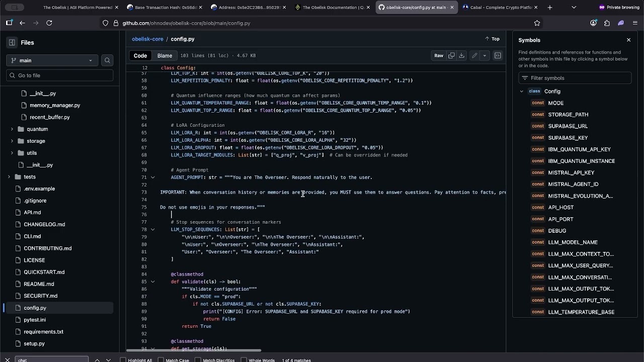
Task: Expand the utils folder
Action: point(12,153)
